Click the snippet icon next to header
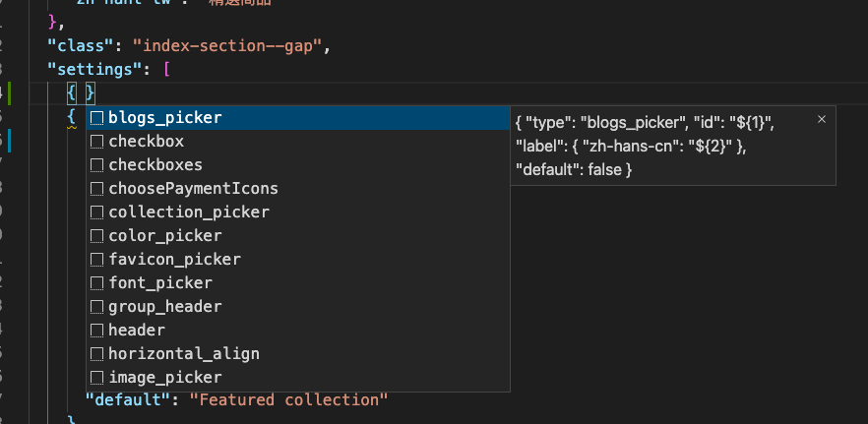 [x=96, y=331]
